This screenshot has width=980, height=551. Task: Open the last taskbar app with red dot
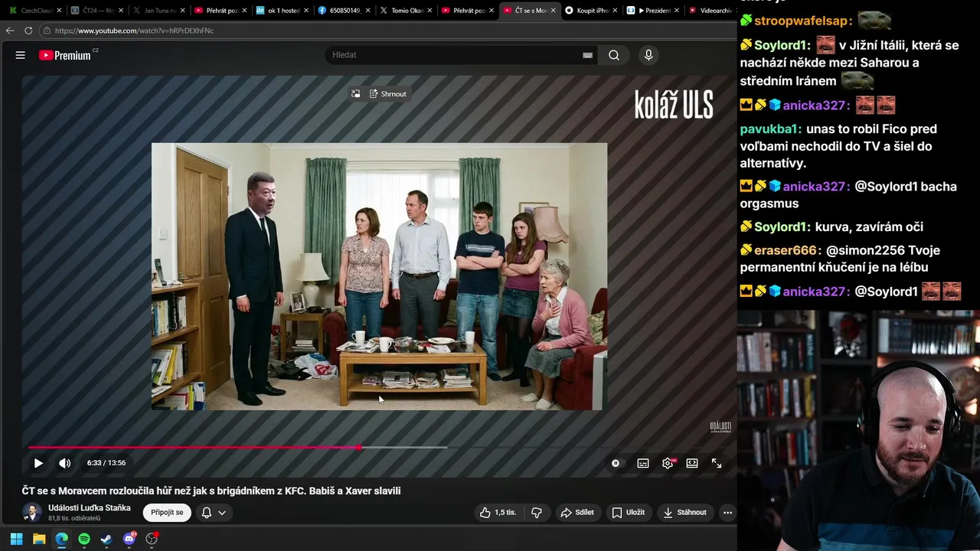(x=152, y=539)
